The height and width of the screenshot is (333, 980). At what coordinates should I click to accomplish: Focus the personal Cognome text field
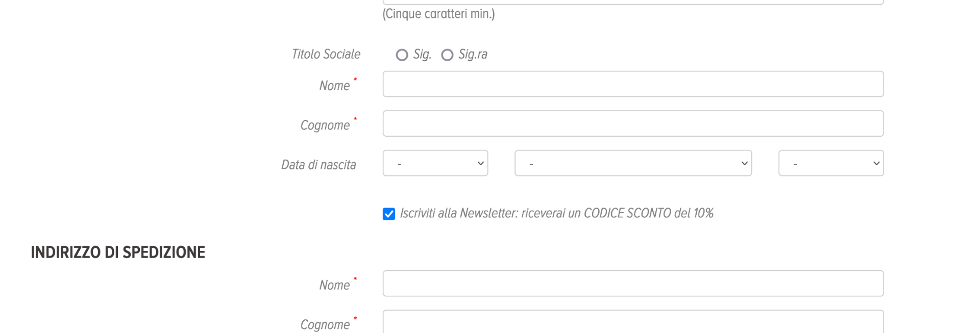pyautogui.click(x=633, y=123)
